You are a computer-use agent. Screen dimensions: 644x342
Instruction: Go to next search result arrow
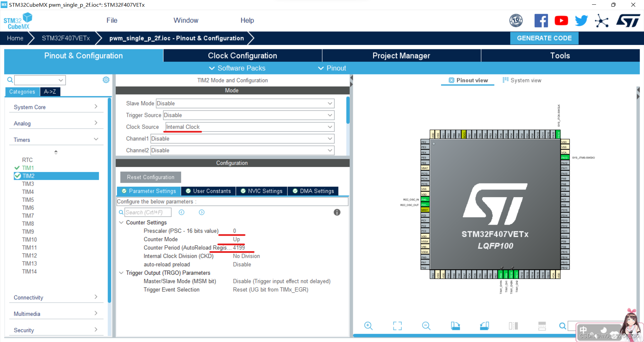point(202,212)
